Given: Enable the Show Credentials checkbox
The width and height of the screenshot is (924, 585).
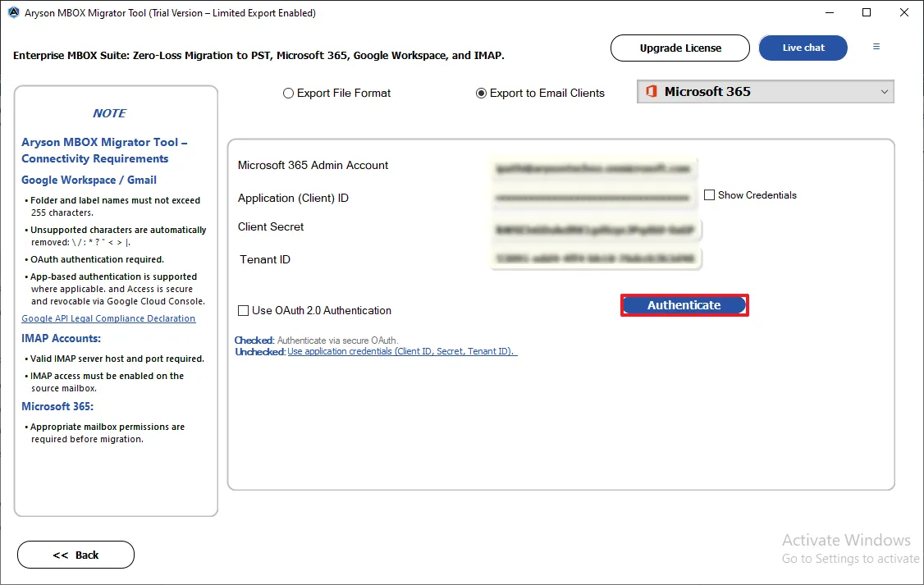Looking at the screenshot, I should pyautogui.click(x=710, y=195).
